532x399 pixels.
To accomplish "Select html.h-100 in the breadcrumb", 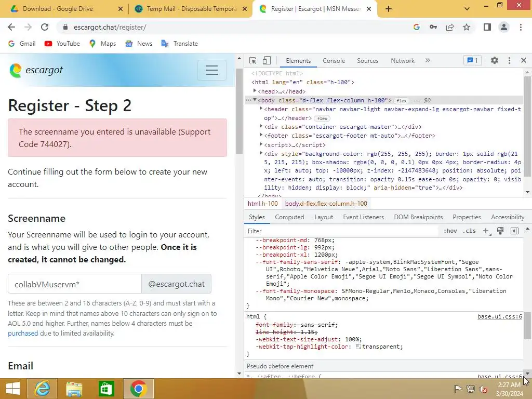I will point(262,204).
